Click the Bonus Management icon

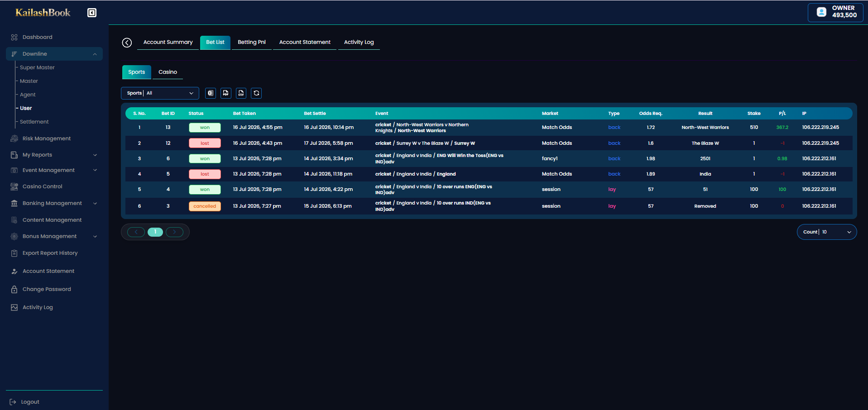coord(14,236)
